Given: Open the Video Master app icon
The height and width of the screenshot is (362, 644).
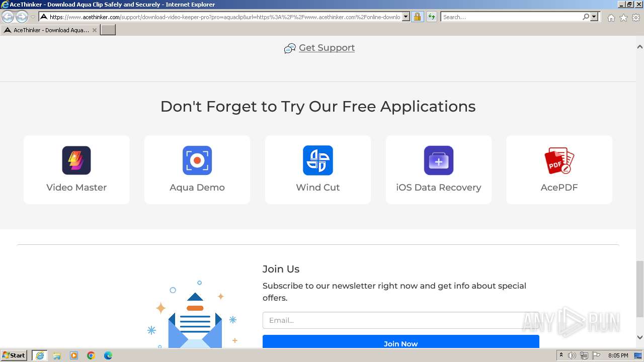Looking at the screenshot, I should coord(76,160).
